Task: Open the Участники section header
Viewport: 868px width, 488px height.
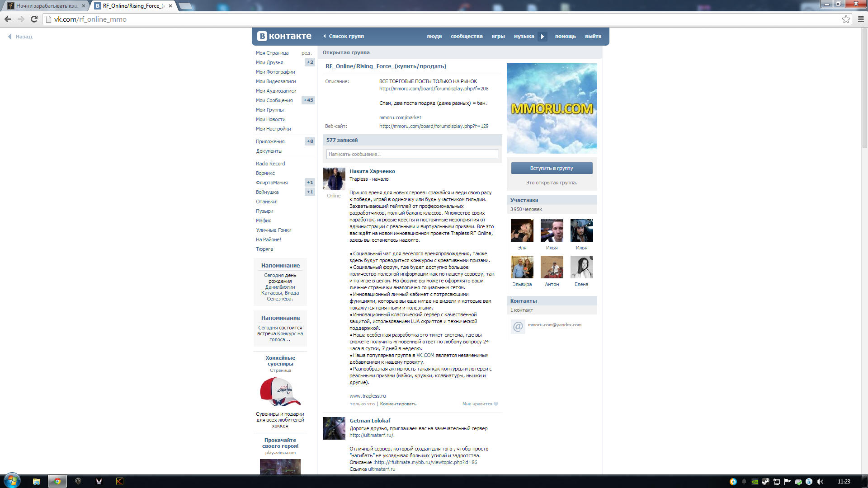Action: click(x=552, y=200)
